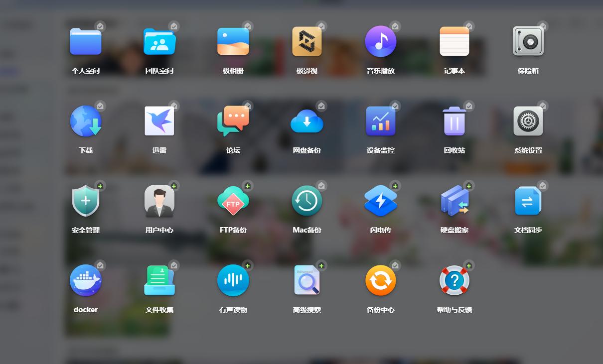Click the plus badge on 高级搜索
Viewport: 603px width, 364px height.
click(x=321, y=265)
